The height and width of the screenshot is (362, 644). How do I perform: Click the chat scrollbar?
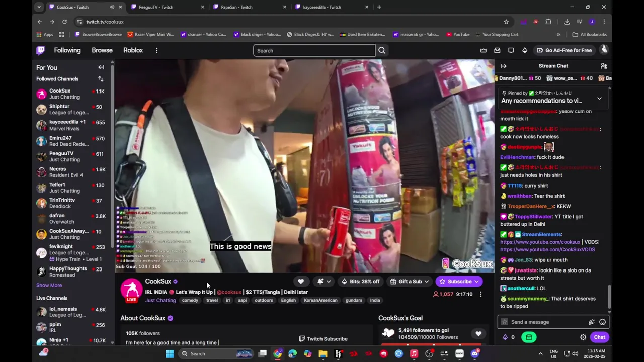[609, 297]
